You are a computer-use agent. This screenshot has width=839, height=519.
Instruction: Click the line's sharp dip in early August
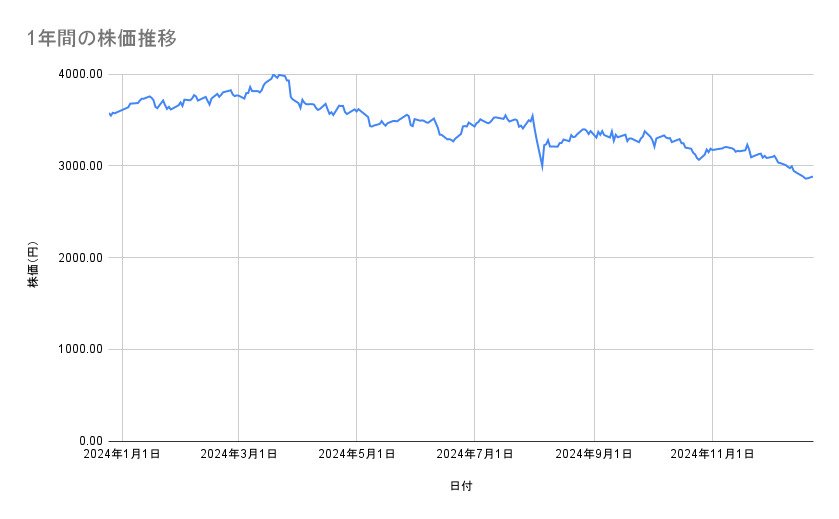[542, 168]
